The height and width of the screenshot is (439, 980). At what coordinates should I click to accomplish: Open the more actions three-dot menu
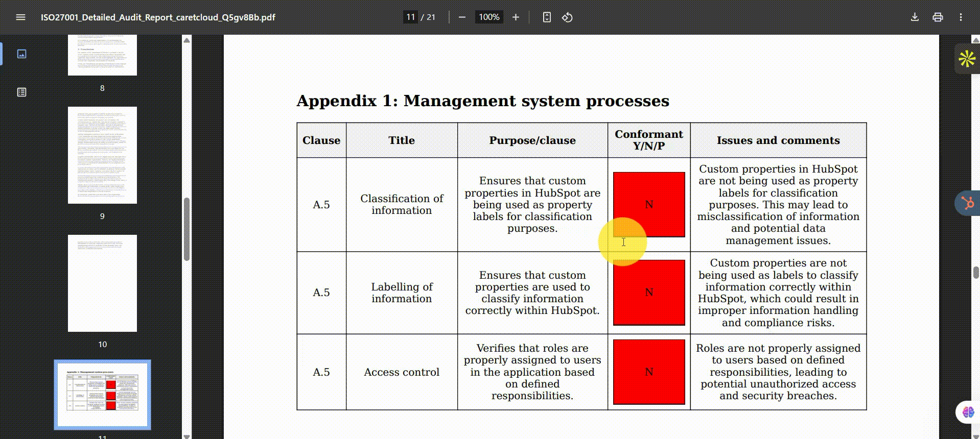[x=961, y=17]
